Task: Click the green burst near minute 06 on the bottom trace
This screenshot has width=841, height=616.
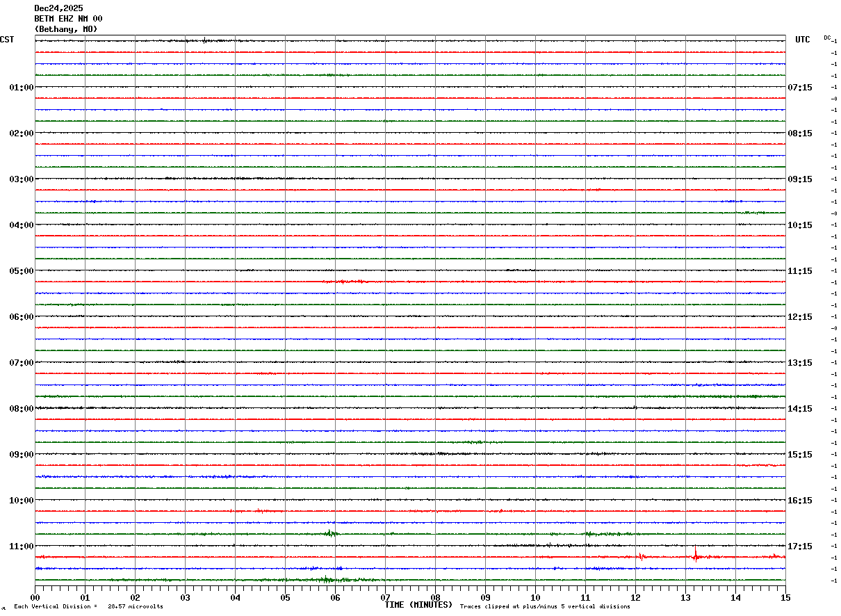Action: tap(325, 579)
